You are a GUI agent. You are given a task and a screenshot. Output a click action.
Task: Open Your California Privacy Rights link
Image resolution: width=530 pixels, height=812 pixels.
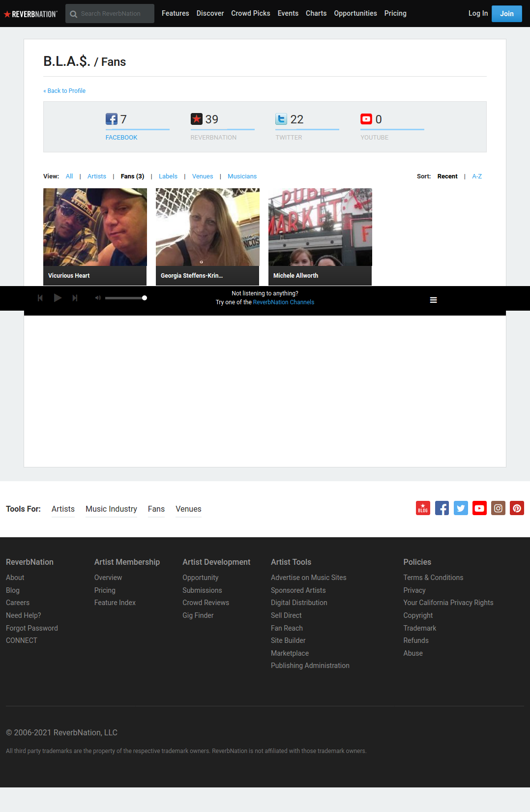(x=448, y=603)
